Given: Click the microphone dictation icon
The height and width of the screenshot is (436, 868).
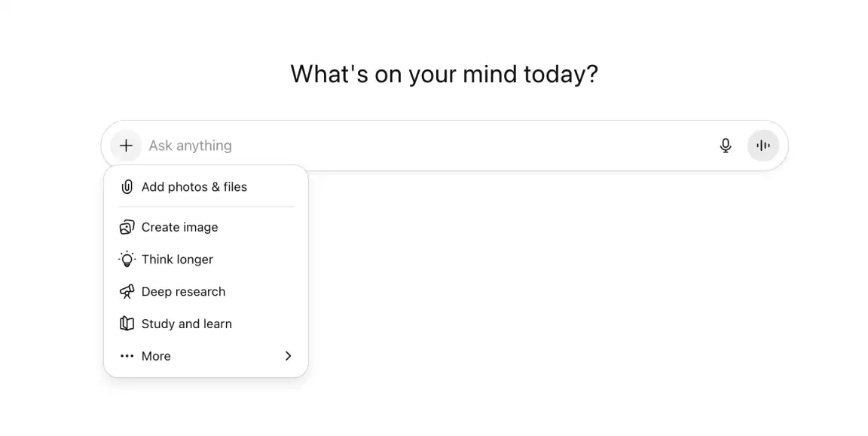Looking at the screenshot, I should pyautogui.click(x=726, y=146).
